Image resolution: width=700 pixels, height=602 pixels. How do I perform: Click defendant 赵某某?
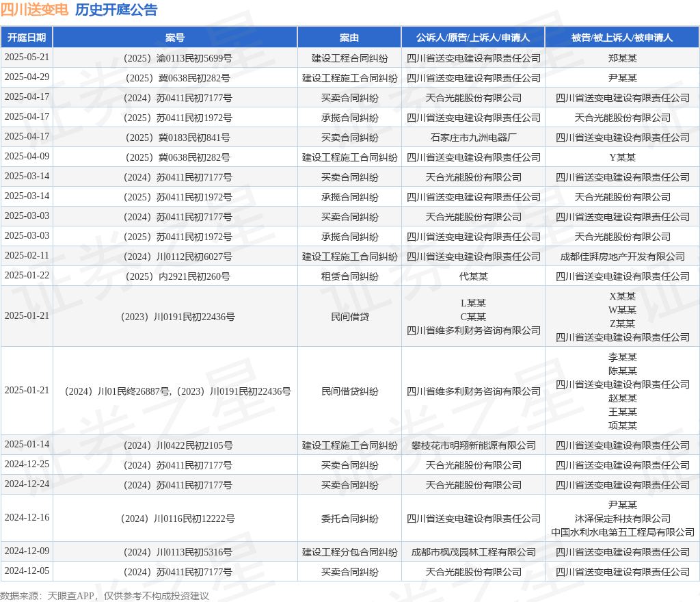point(622,398)
